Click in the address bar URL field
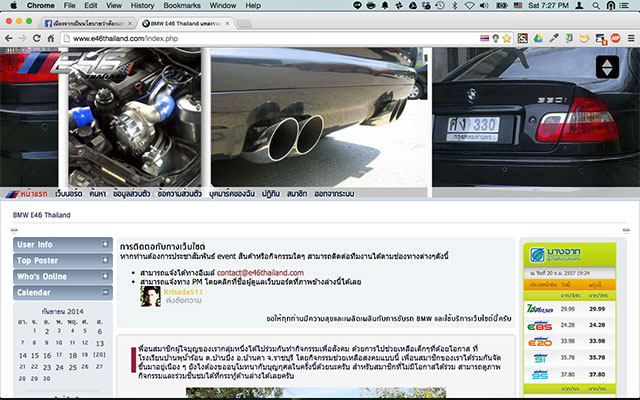The width and height of the screenshot is (640, 400). (269, 38)
